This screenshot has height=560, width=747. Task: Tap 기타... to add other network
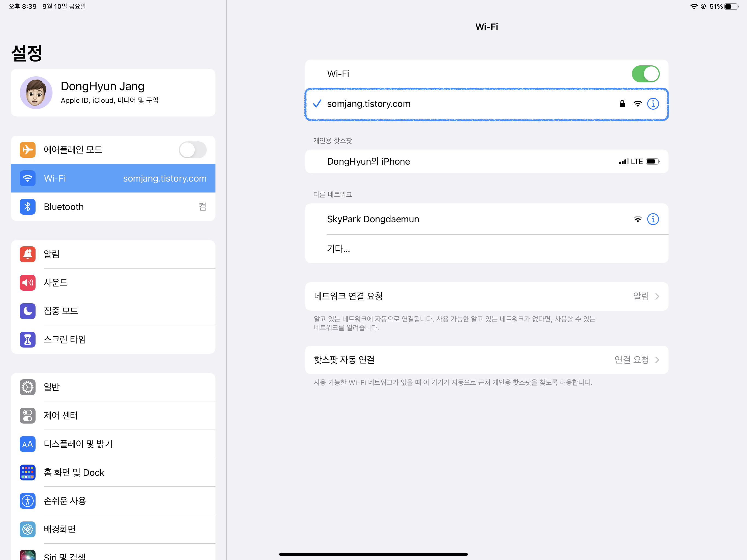339,249
